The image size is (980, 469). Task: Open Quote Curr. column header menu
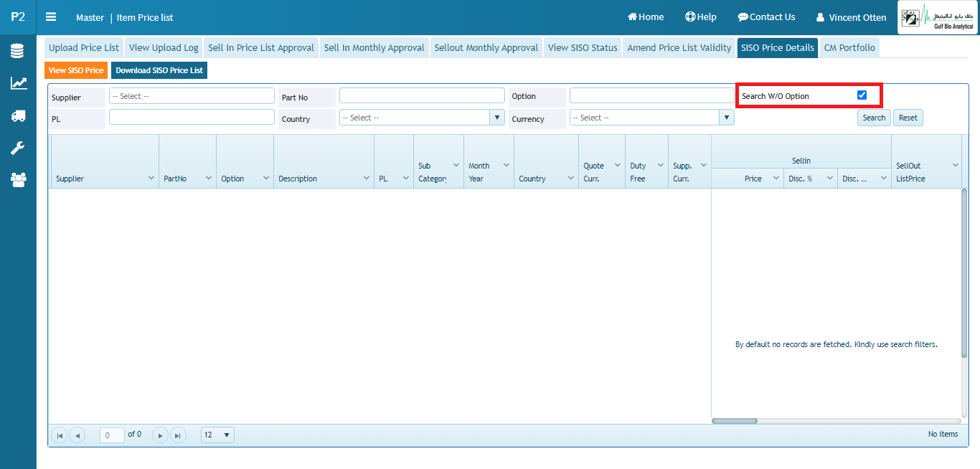[x=618, y=165]
